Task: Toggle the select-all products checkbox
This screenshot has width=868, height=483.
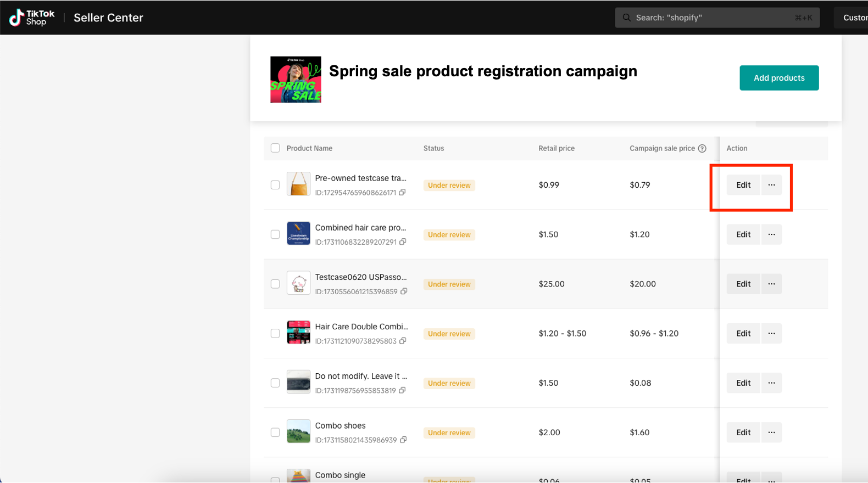Action: (275, 148)
